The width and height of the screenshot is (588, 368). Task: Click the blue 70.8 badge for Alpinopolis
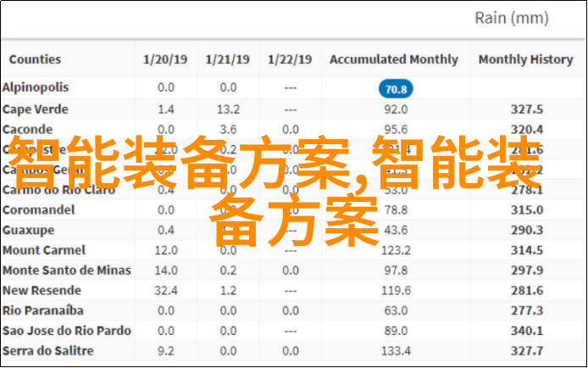396,89
